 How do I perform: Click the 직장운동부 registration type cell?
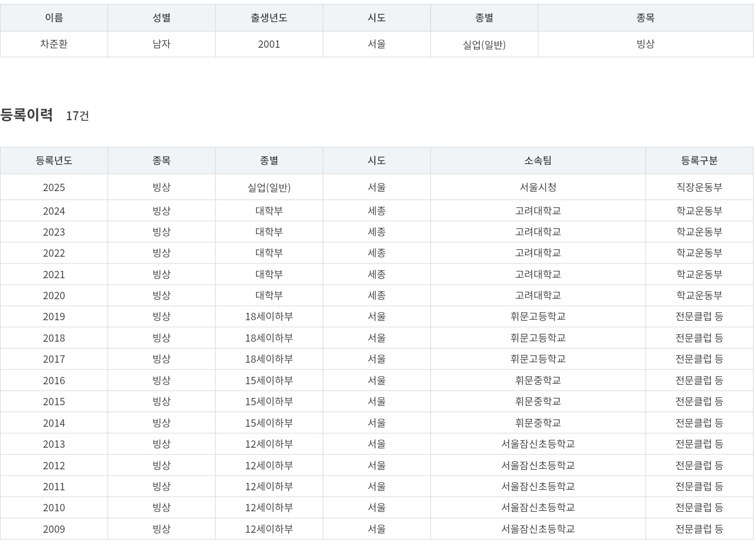pyautogui.click(x=699, y=187)
